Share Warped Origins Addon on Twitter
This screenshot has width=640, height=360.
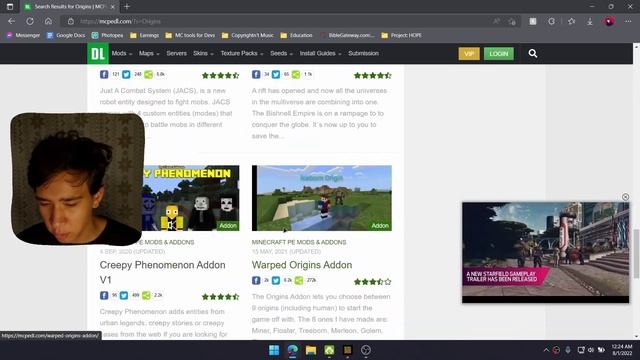(x=276, y=280)
